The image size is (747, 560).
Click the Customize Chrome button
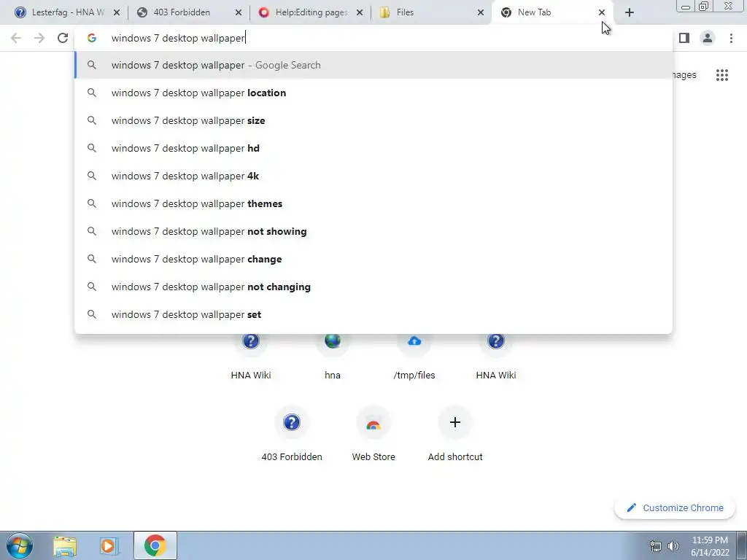[x=675, y=507]
